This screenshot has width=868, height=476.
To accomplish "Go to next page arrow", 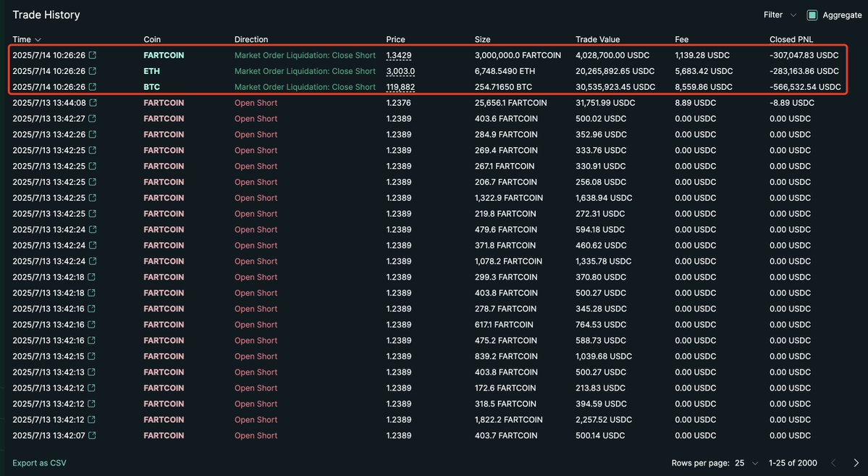I will click(856, 463).
